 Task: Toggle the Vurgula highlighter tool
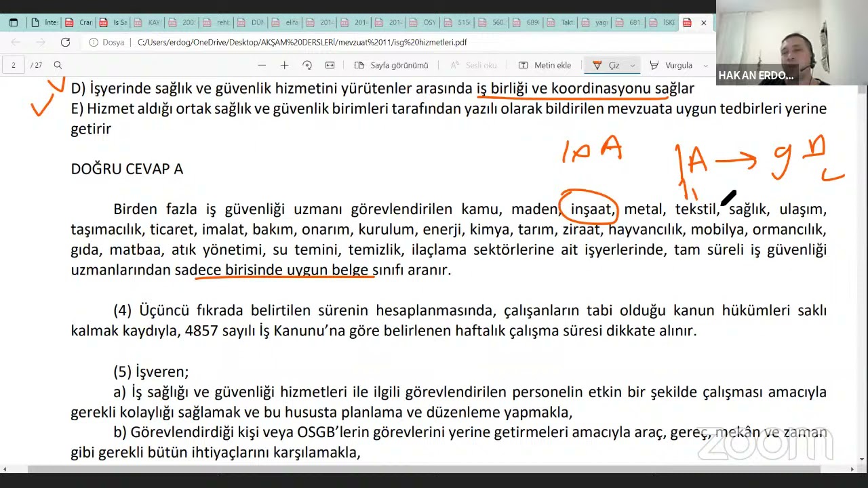click(x=671, y=65)
